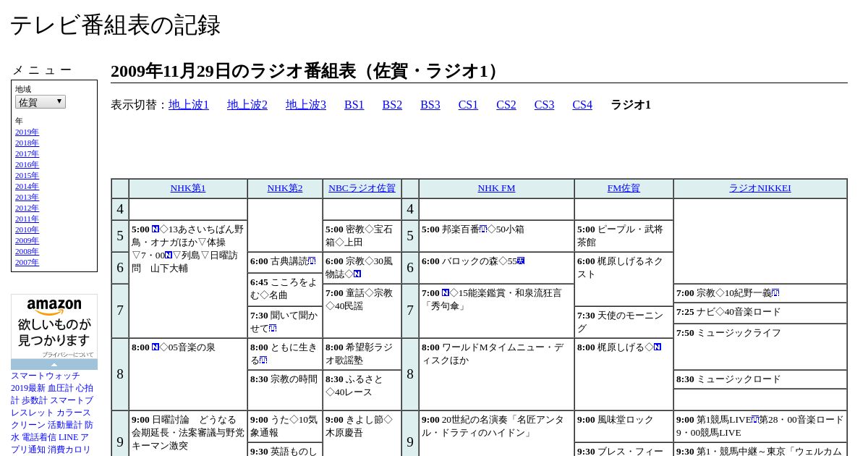Switch to the BS2 listing
Image resolution: width=868 pixels, height=456 pixels.
tap(392, 105)
